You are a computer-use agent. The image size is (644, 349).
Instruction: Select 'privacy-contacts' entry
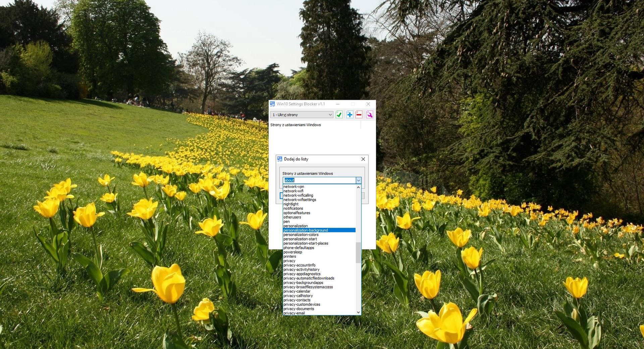click(x=319, y=300)
